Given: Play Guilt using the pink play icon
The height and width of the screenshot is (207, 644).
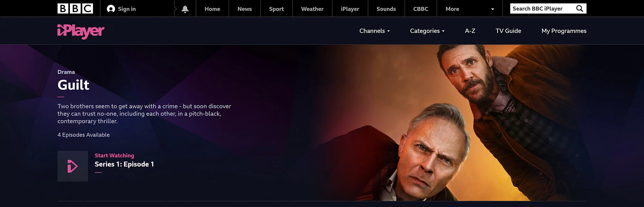Looking at the screenshot, I should 73,166.
